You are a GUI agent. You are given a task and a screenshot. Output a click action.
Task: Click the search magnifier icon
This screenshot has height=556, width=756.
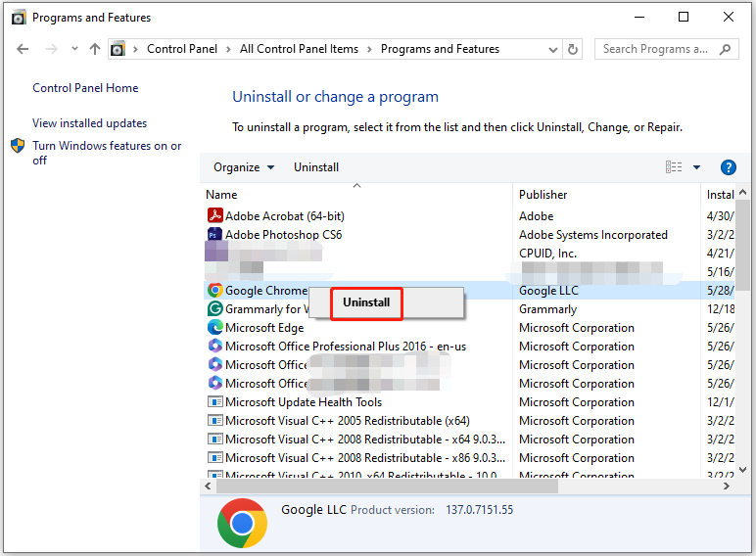coord(725,49)
